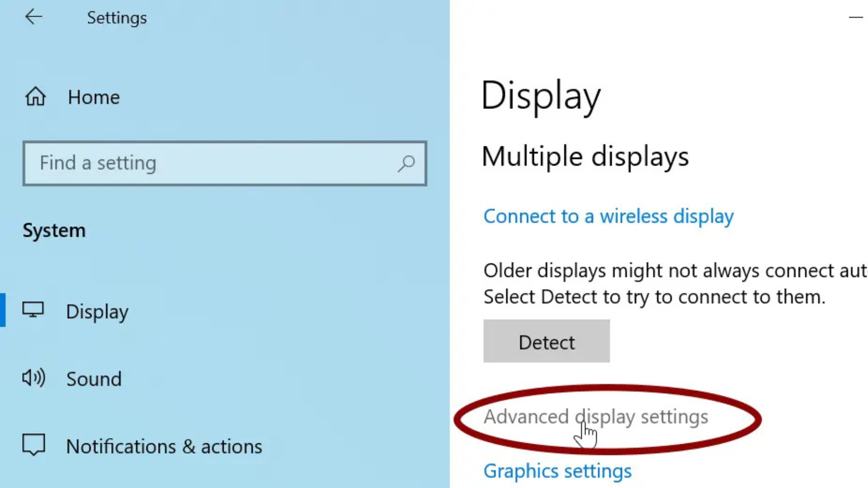
Task: Go to Home in the sidebar
Action: 94,97
